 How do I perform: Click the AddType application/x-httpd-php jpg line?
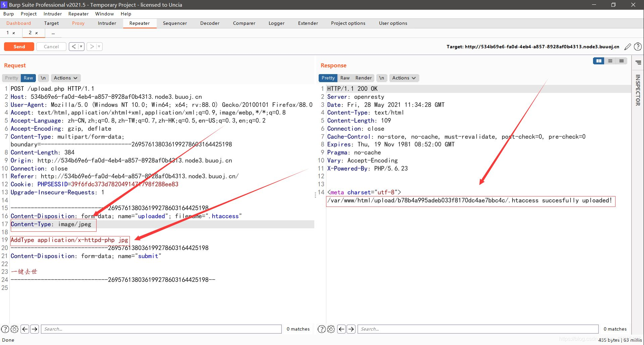(69, 240)
